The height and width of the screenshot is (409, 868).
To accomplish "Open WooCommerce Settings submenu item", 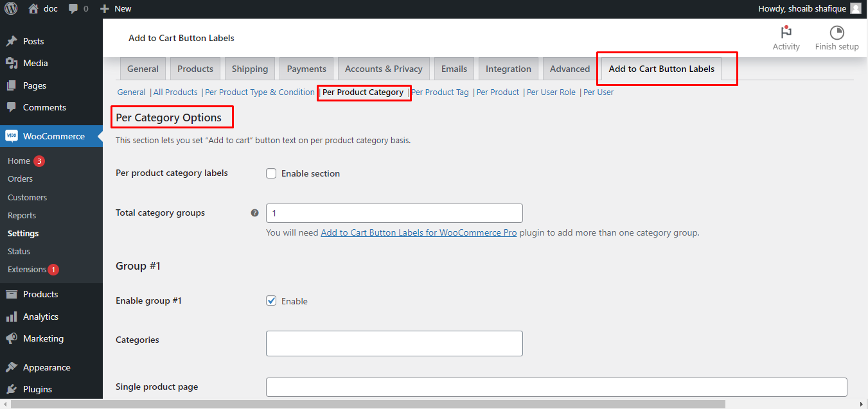I will point(23,233).
